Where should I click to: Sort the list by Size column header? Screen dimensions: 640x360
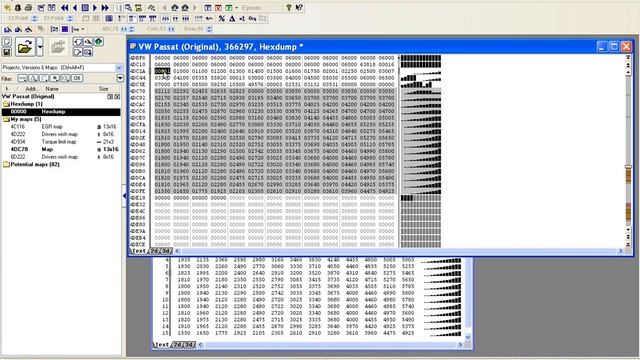[104, 89]
